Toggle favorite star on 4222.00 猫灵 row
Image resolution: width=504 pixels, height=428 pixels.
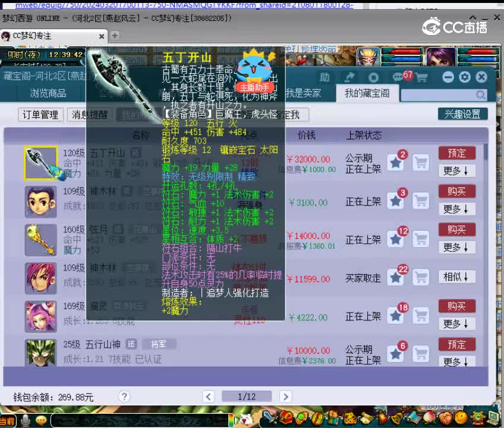395,316
